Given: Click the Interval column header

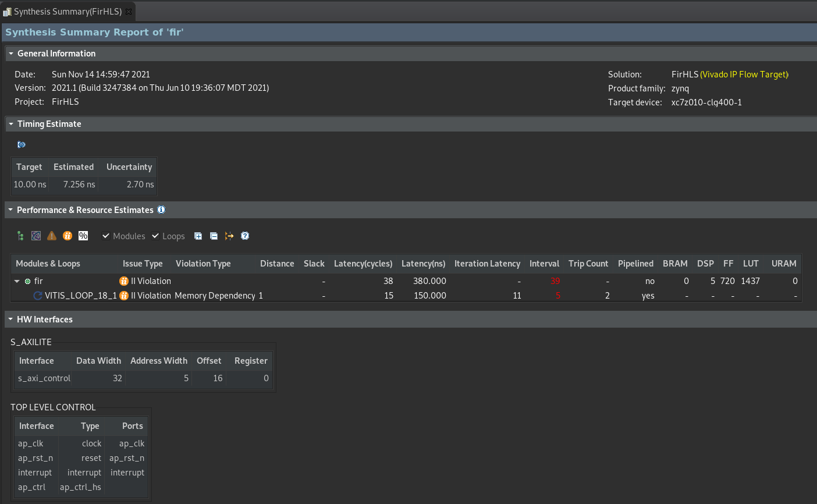Looking at the screenshot, I should 544,264.
